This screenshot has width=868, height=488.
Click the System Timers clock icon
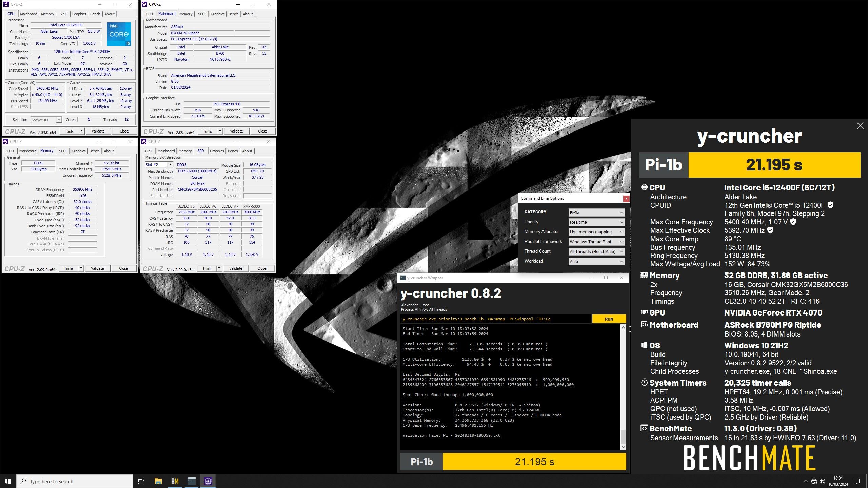[644, 383]
